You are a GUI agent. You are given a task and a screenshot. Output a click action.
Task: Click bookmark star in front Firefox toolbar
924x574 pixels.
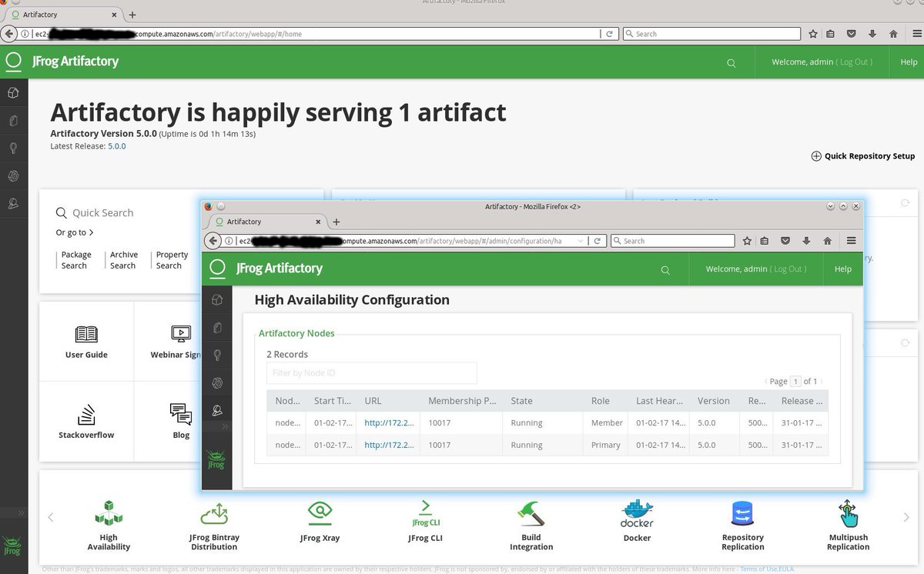tap(747, 241)
